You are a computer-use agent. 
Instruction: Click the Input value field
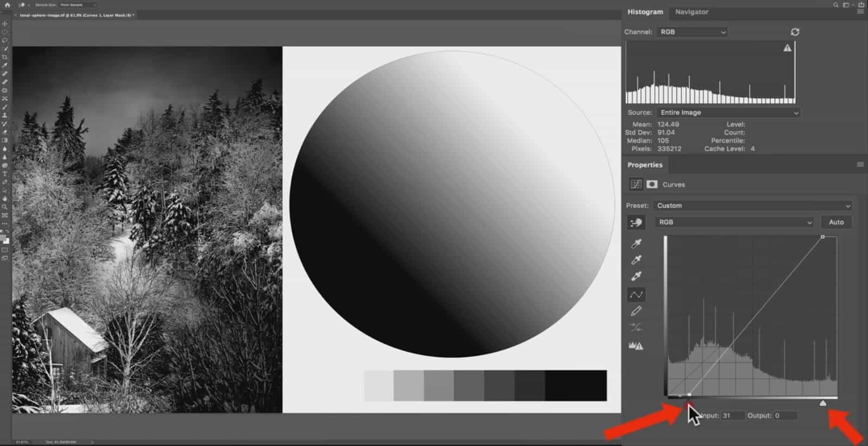732,416
